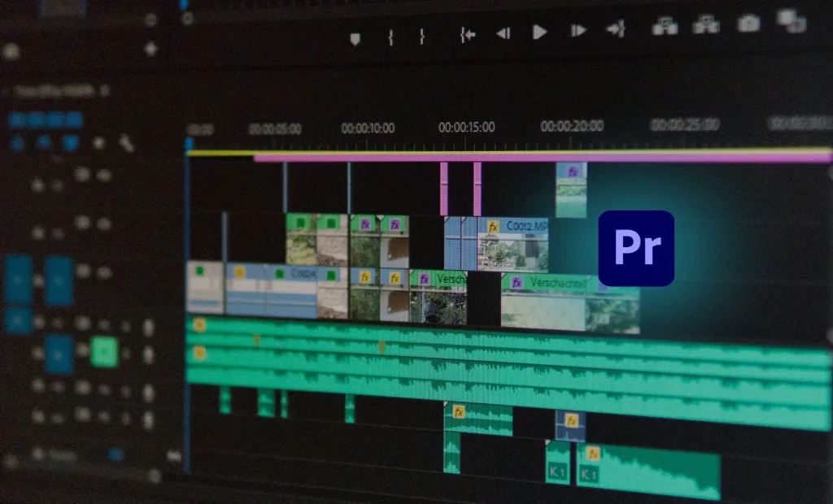Viewport: 833px width, 504px height.
Task: Select the first pink clip on the top track
Action: click(444, 189)
